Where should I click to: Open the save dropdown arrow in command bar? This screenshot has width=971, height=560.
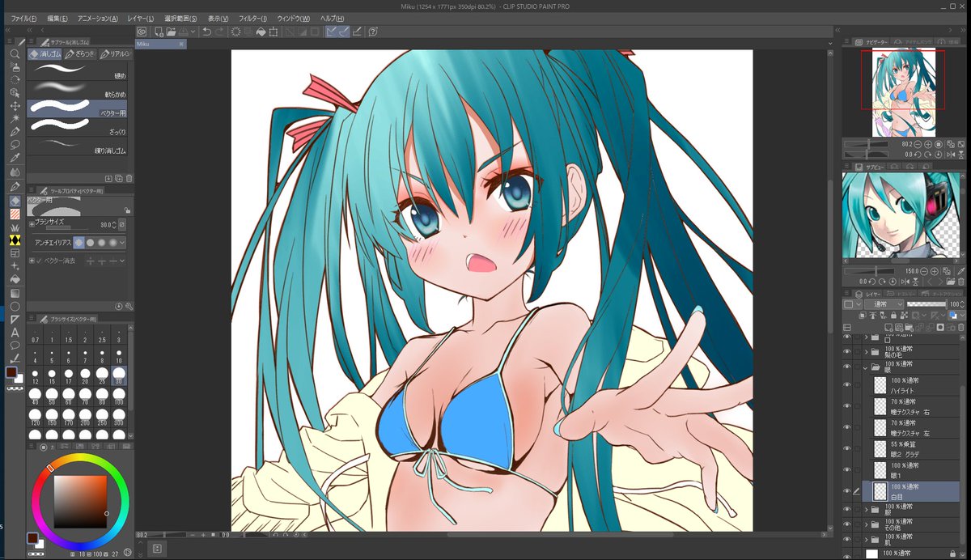click(193, 32)
